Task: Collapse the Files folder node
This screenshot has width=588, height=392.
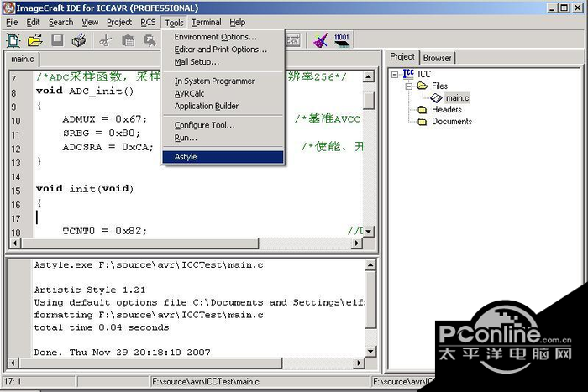Action: (409, 86)
